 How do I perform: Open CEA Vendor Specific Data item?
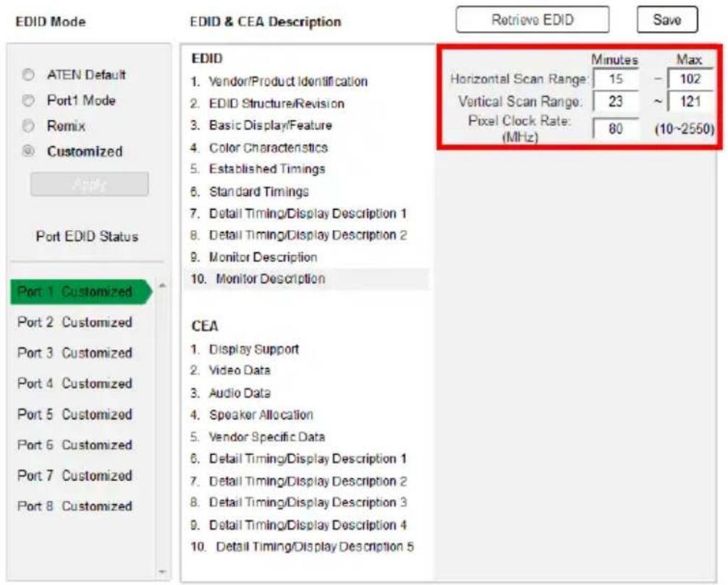click(258, 437)
